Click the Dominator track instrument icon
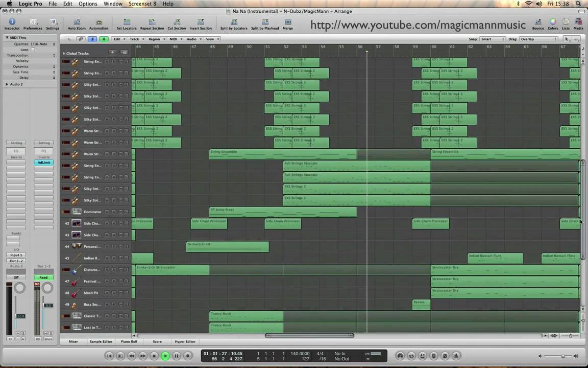 click(77, 212)
